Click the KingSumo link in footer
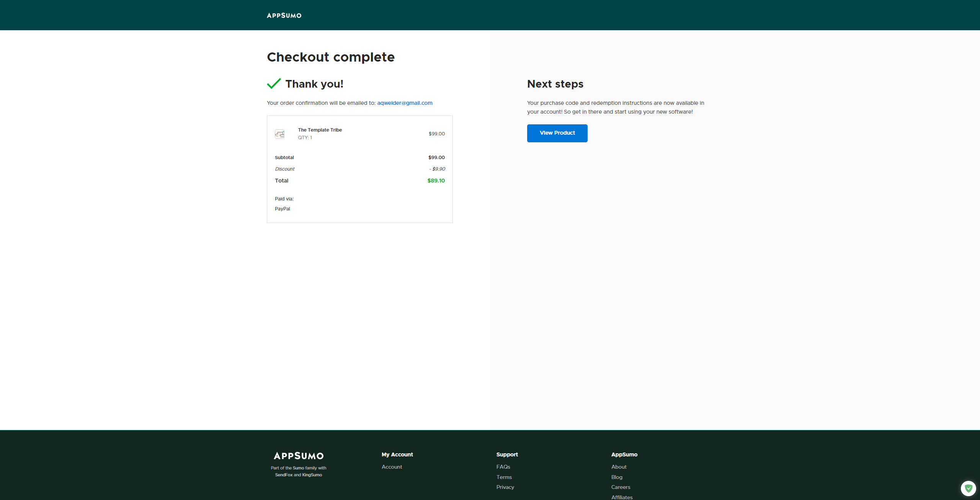Screen dimensions: 980x500 pyautogui.click(x=312, y=475)
